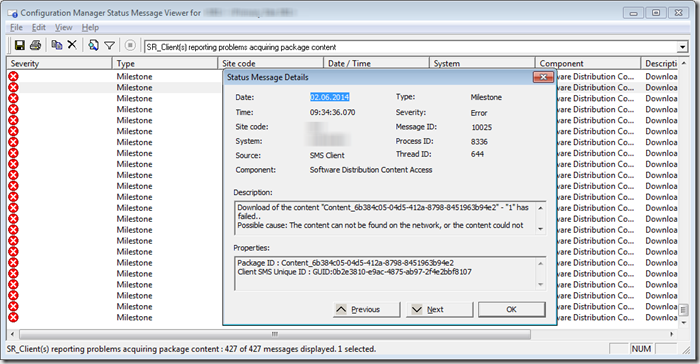Sort by the Date / Time column header

pyautogui.click(x=376, y=63)
